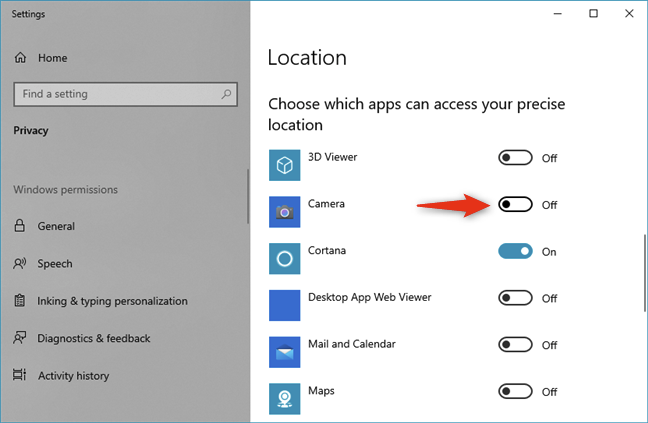
Task: Click the Find a setting search box
Action: pos(125,94)
